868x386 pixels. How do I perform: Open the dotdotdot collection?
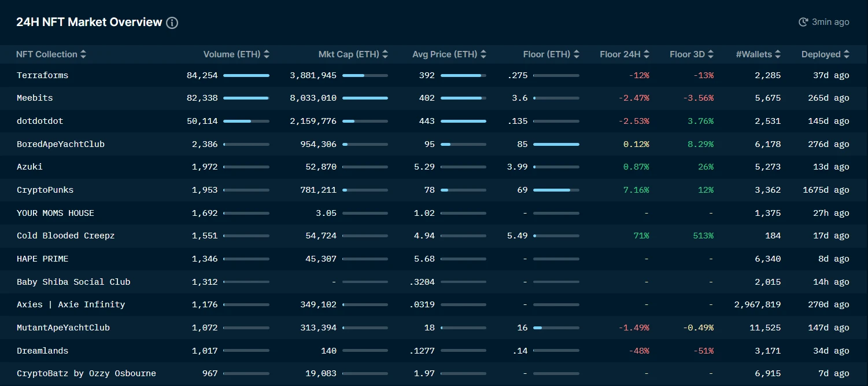40,121
